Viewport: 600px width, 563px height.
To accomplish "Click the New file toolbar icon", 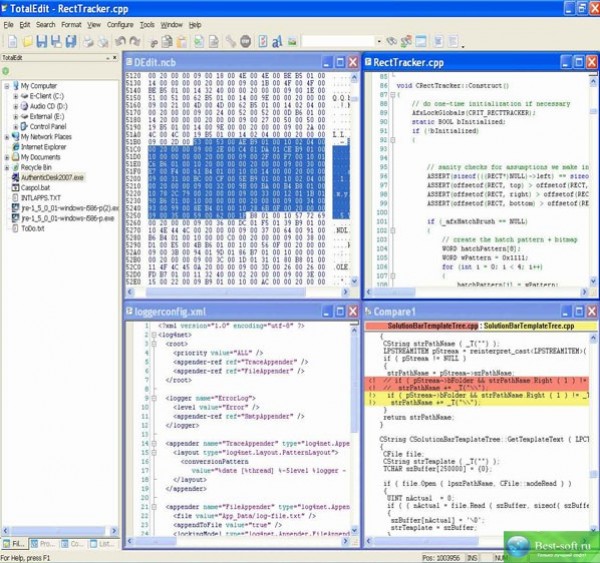I will pos(9,42).
